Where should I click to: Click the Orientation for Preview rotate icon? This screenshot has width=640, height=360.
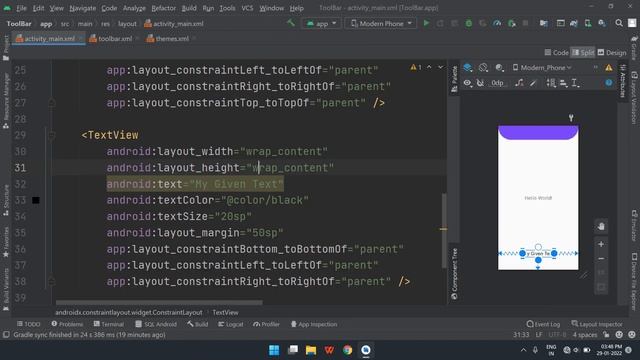483,67
